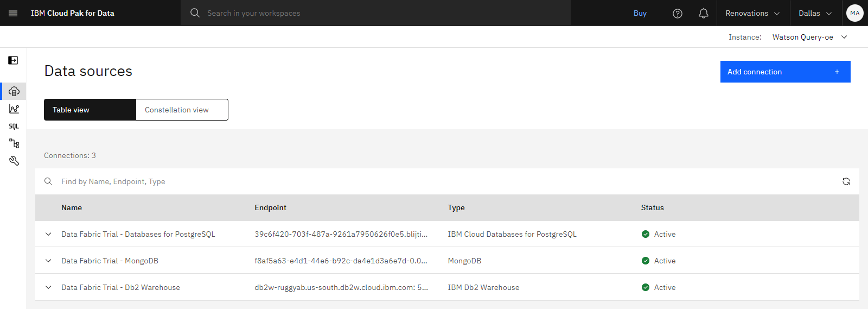Open the hamburger navigation menu

coord(13,13)
